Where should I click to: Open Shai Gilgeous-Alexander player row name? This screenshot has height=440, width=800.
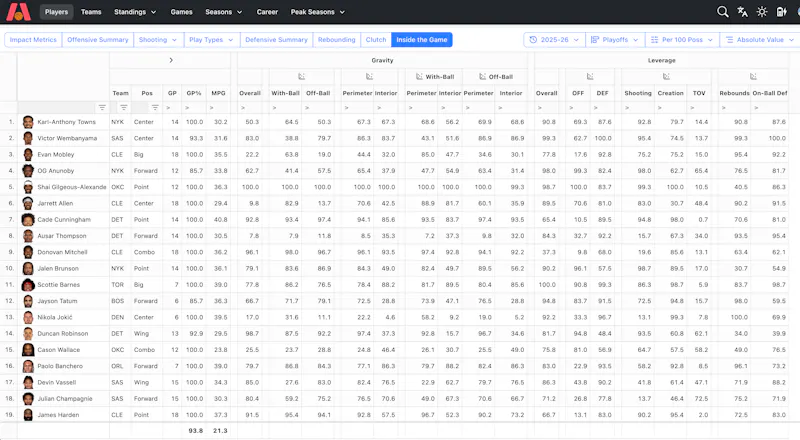(72, 187)
